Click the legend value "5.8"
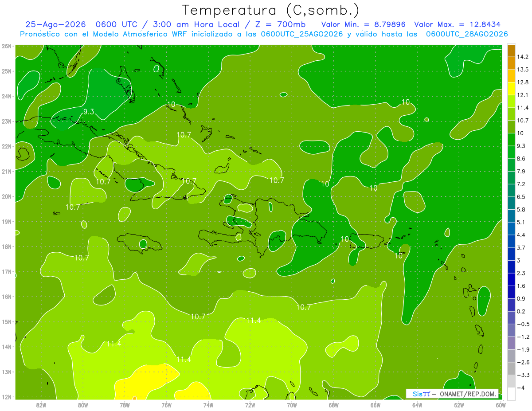The width and height of the screenshot is (532, 411). pyautogui.click(x=521, y=209)
